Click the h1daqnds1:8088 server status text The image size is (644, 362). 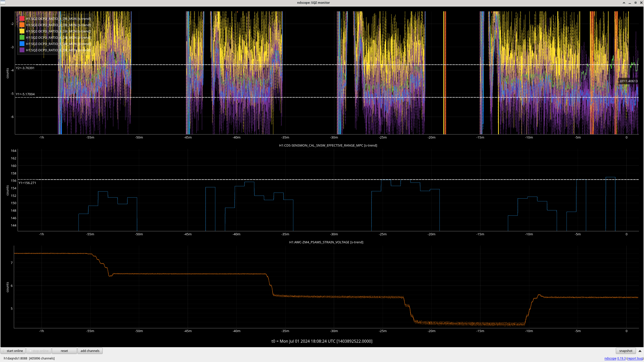(x=29, y=358)
